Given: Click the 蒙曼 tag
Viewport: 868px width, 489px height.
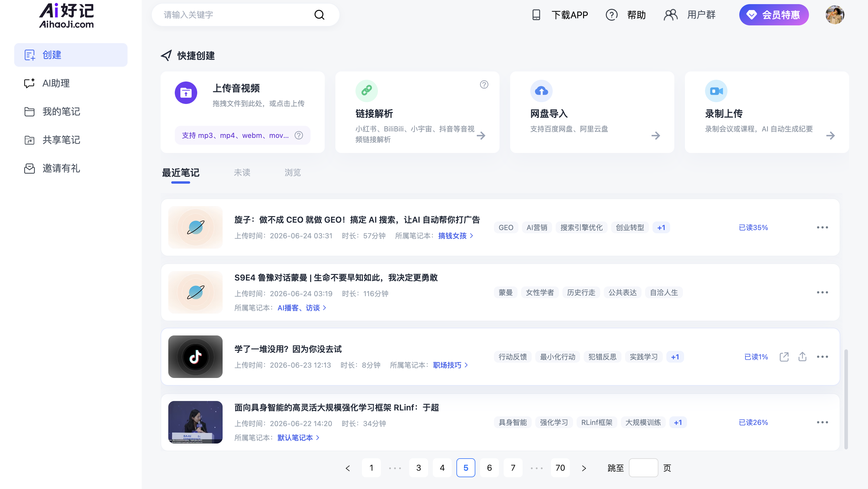Looking at the screenshot, I should tap(505, 293).
